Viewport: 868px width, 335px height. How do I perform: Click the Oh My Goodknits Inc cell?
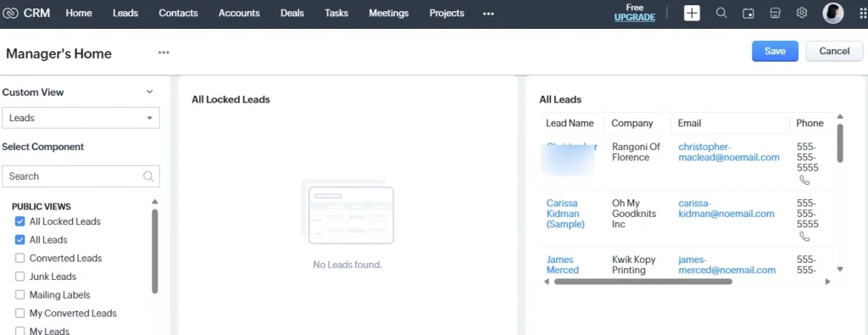[633, 214]
